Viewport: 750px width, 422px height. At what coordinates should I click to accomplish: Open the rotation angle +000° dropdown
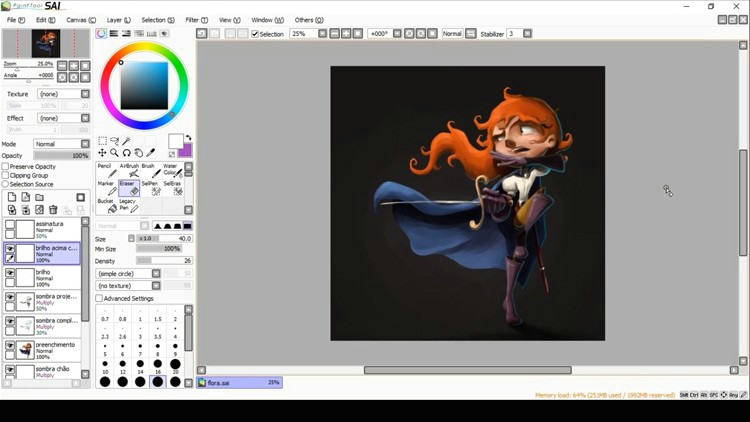point(397,33)
